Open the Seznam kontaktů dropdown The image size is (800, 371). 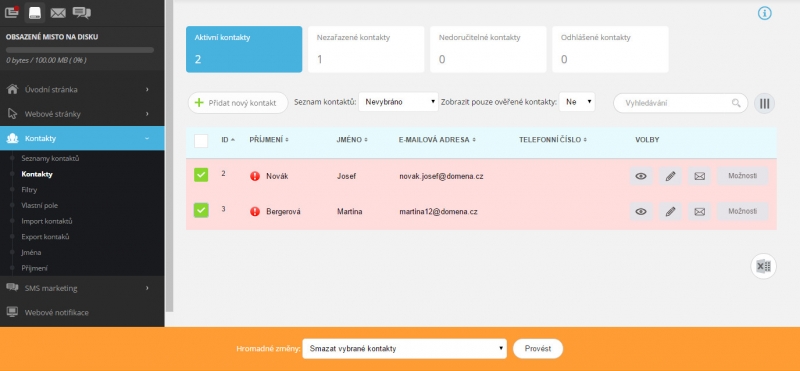398,102
